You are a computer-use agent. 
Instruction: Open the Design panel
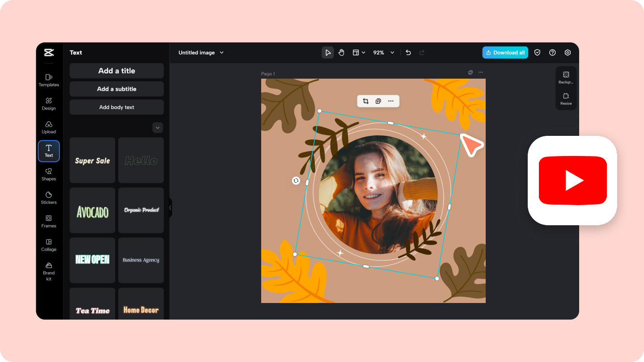point(49,104)
